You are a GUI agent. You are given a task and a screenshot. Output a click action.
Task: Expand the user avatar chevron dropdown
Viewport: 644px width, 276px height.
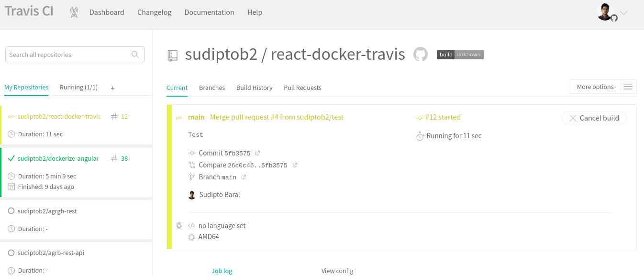[623, 13]
